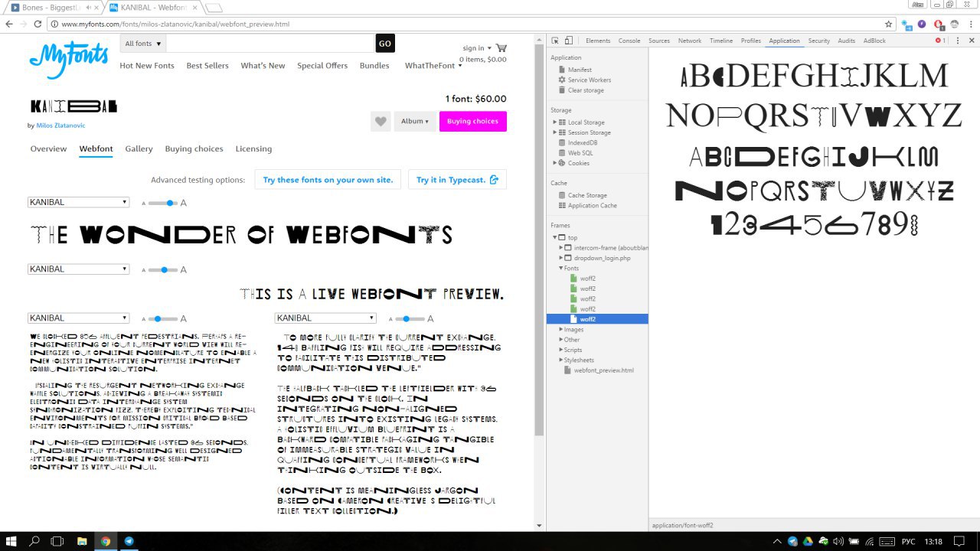This screenshot has width=980, height=551.
Task: Collapse the Fonts folder
Action: (560, 269)
